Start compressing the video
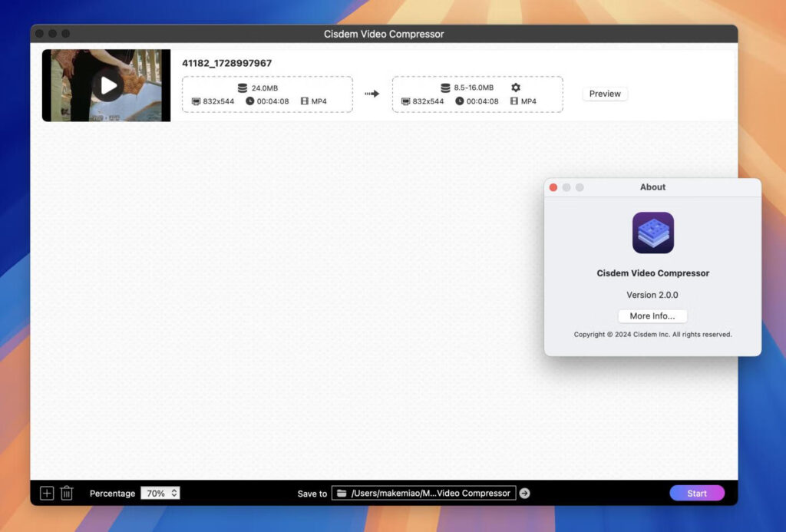The width and height of the screenshot is (786, 532). (696, 493)
